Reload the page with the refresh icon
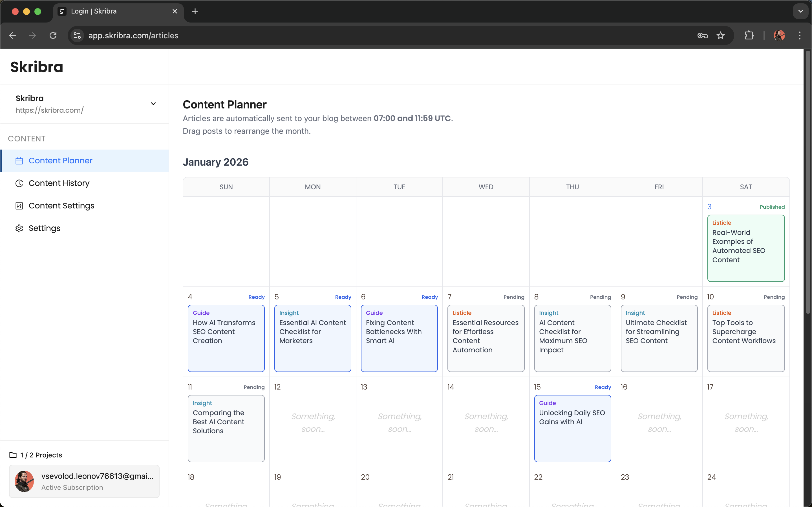The image size is (812, 507). click(x=53, y=35)
